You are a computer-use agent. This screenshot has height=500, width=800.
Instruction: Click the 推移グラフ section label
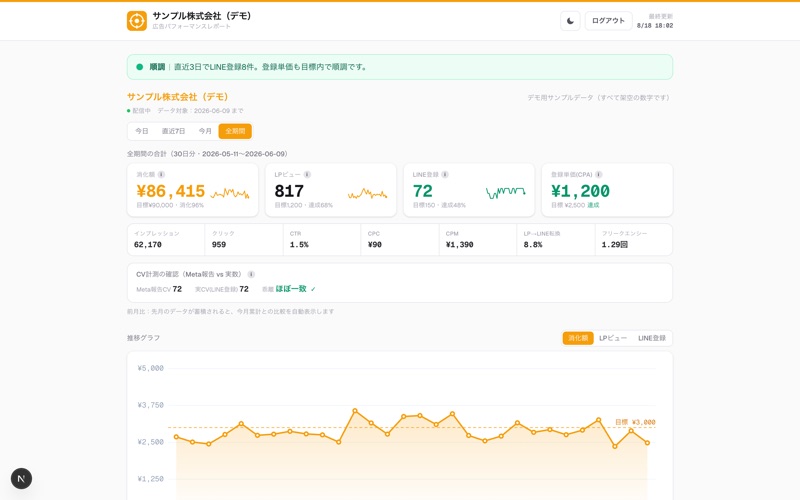point(143,338)
